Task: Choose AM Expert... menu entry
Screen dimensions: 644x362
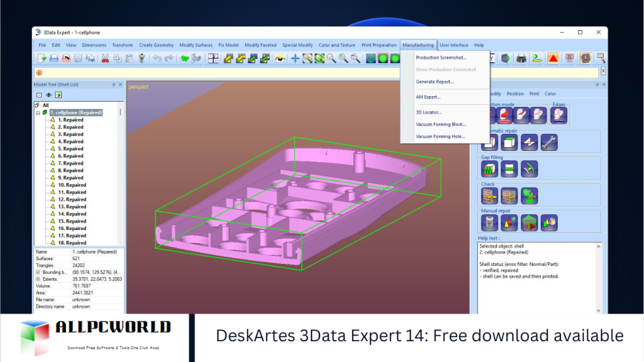Action: pyautogui.click(x=428, y=97)
